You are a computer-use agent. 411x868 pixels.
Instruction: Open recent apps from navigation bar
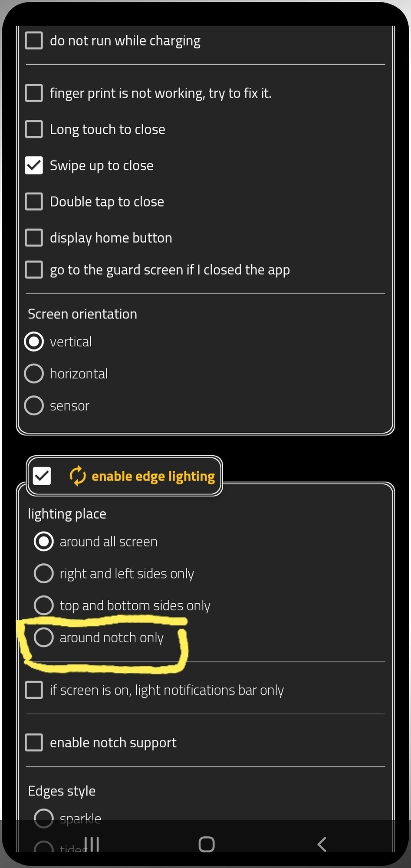pyautogui.click(x=92, y=844)
